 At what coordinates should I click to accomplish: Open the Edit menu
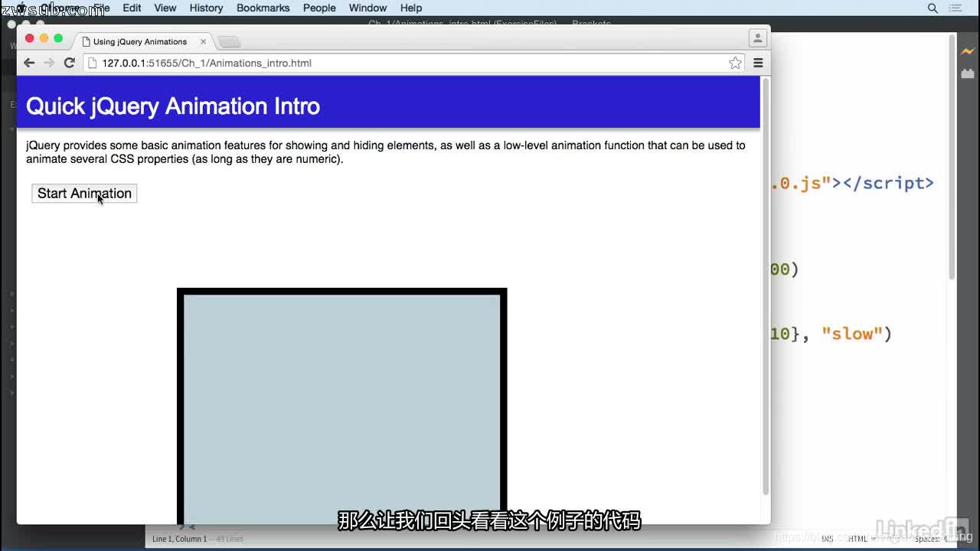coord(132,8)
